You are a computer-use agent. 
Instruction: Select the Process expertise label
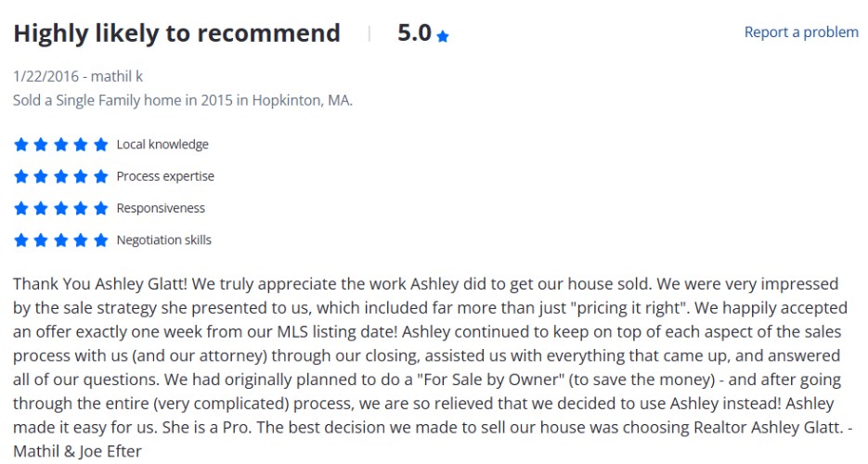pos(165,176)
